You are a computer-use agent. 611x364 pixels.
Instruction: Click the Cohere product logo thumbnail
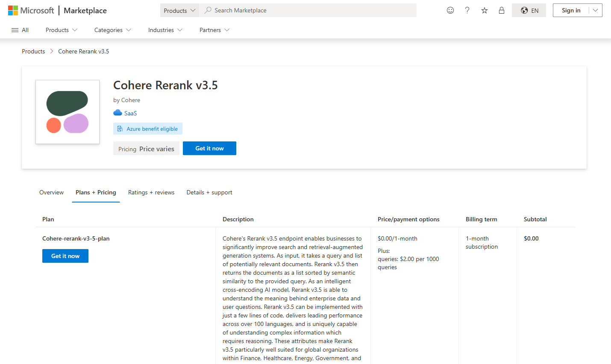pyautogui.click(x=68, y=112)
